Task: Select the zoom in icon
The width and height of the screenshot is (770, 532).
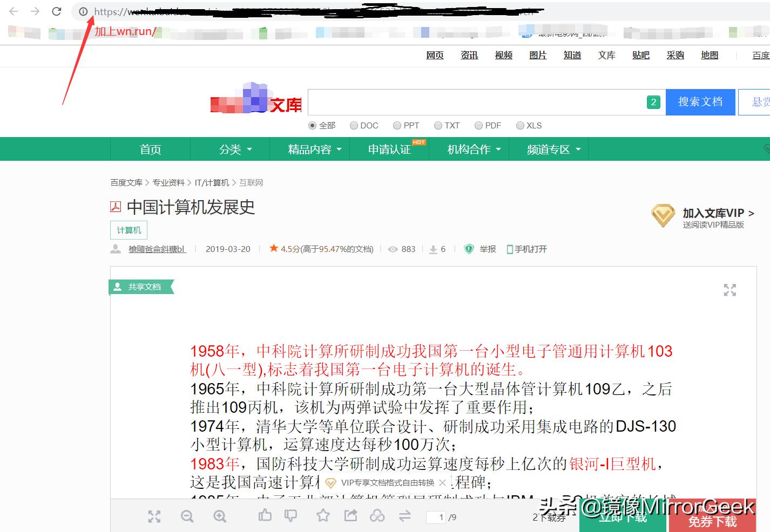Action: click(x=220, y=516)
